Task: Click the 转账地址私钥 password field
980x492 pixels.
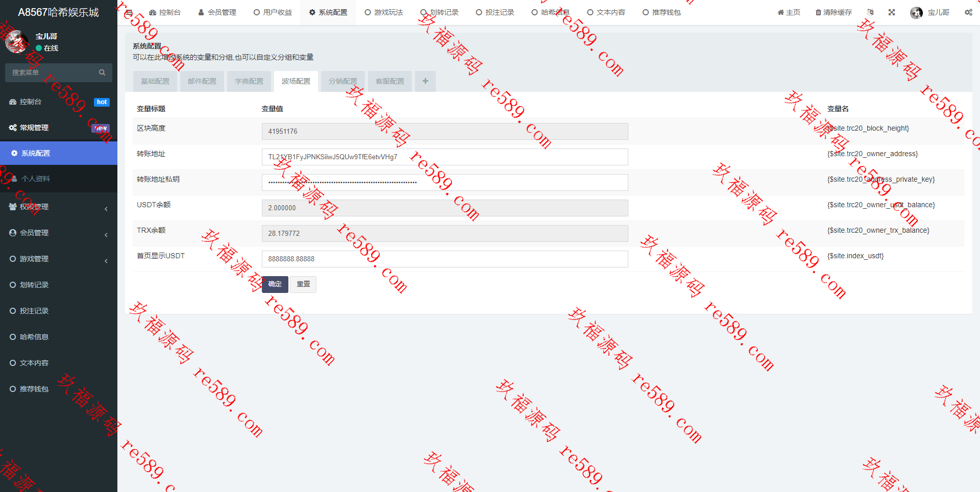Action: [x=445, y=182]
